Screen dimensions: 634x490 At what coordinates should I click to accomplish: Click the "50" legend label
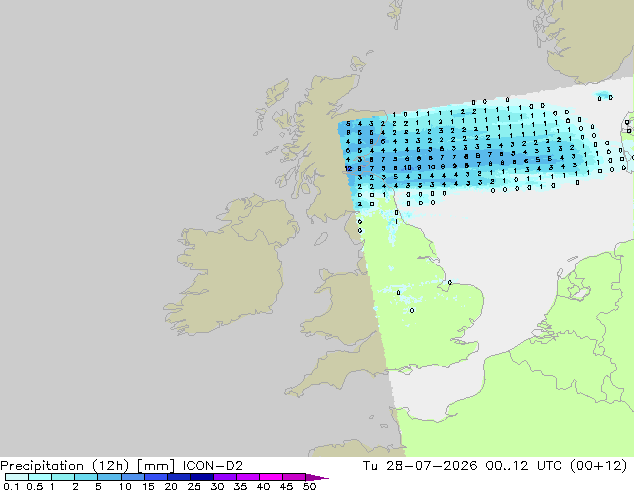point(309,486)
